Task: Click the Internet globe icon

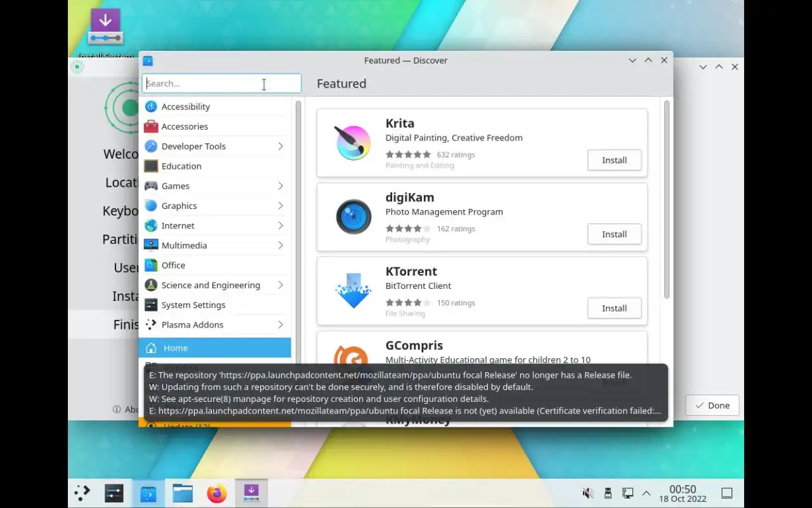Action: coord(151,225)
